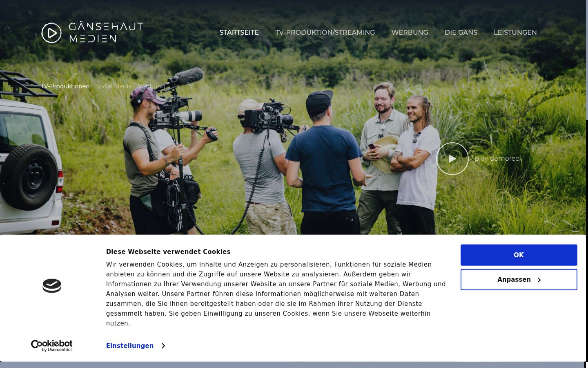Screen dimensions: 588x368
Task: Open Die Gans navigation item
Action: (461, 32)
